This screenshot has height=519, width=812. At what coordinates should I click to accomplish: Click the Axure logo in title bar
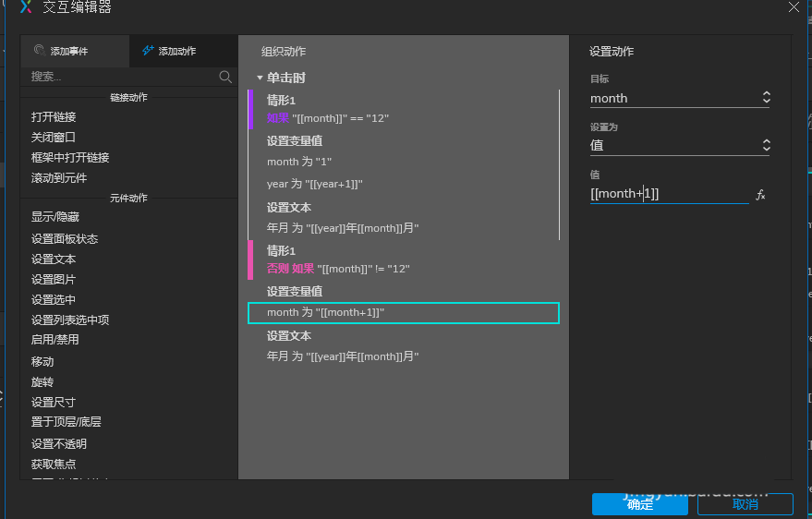pos(26,7)
